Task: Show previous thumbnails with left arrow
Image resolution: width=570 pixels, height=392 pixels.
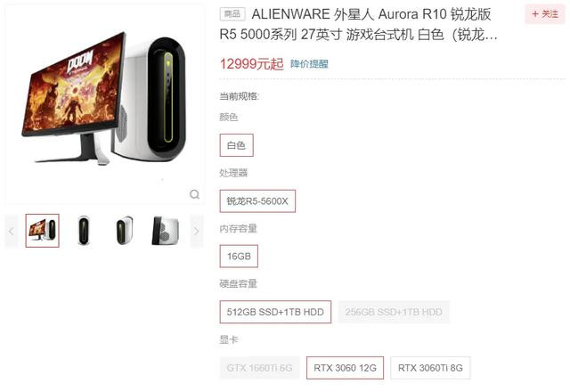Action: pos(12,231)
